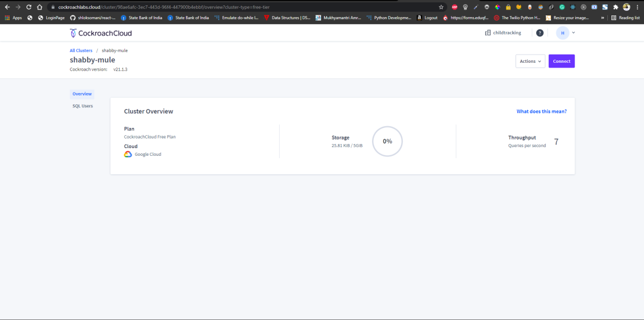644x320 pixels.
Task: Expand the user account dropdown chevron
Action: coord(573,33)
